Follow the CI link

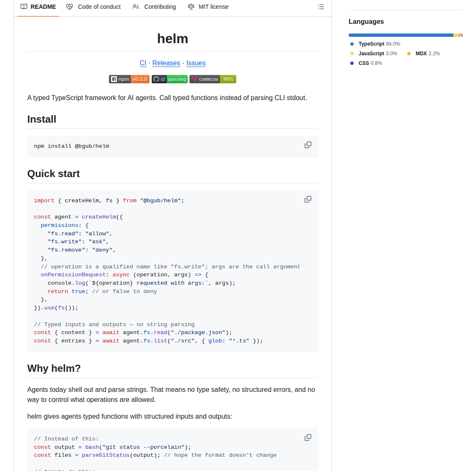pos(143,63)
